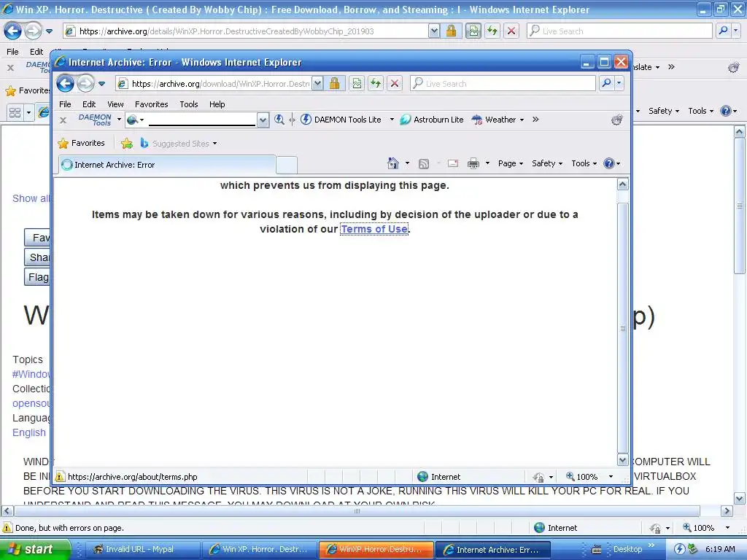Image resolution: width=747 pixels, height=560 pixels.
Task: Click the Stop icon in the front Error window
Action: 395,83
